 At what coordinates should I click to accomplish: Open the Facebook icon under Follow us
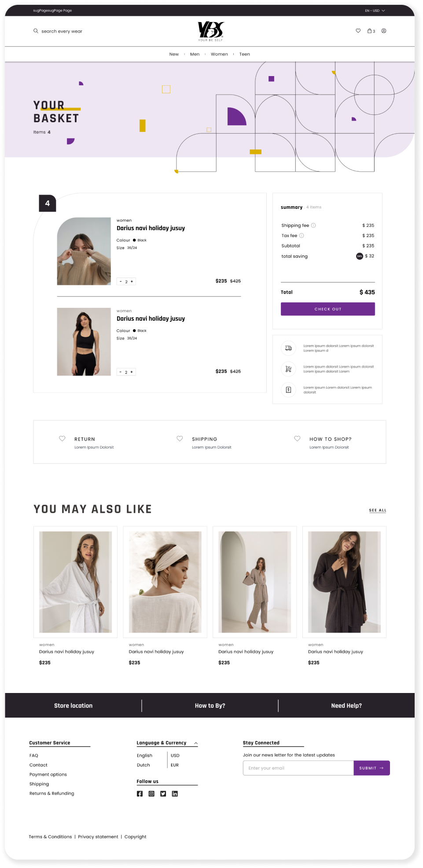140,794
